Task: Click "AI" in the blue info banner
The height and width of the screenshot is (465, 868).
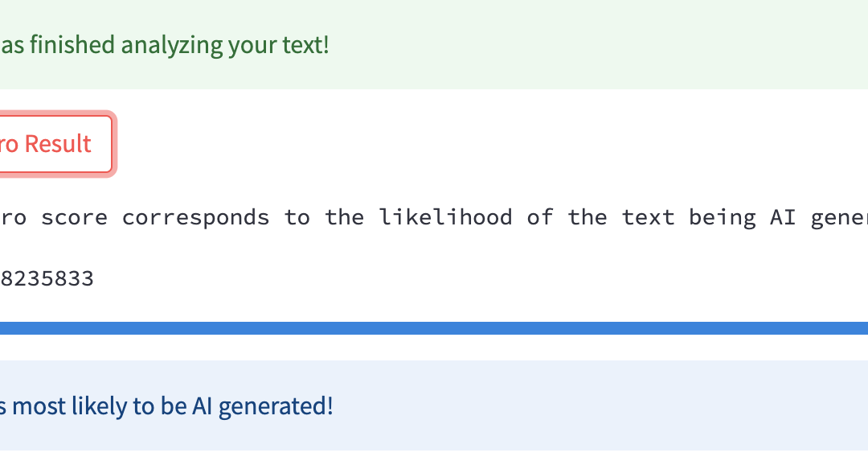Action: 202,405
